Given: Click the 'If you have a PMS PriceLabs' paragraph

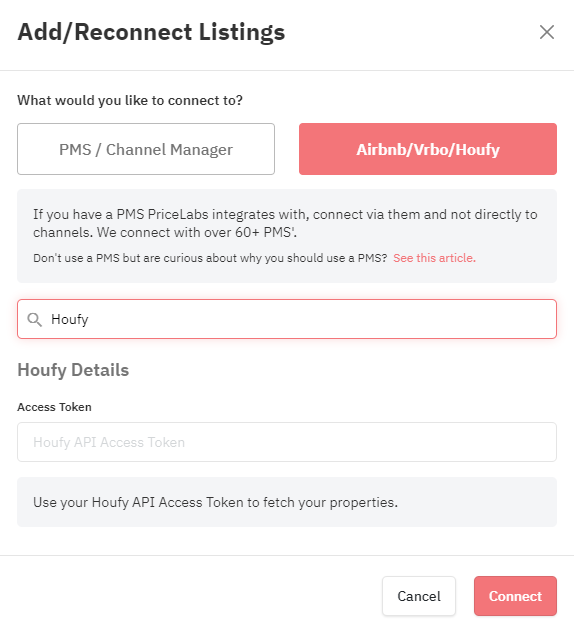Looking at the screenshot, I should pos(285,223).
